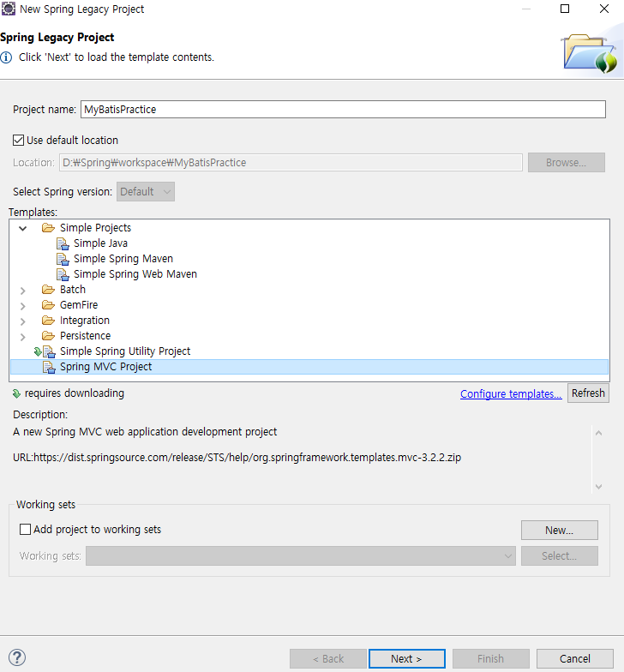Screen dimensions: 624x672
Task: Click the Browse location button
Action: pyautogui.click(x=566, y=163)
